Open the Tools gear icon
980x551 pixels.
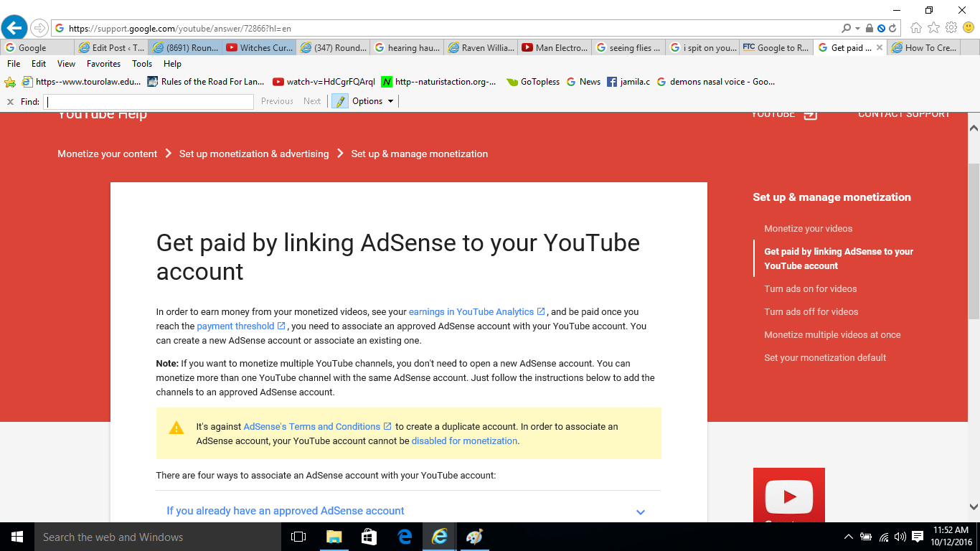tap(951, 28)
